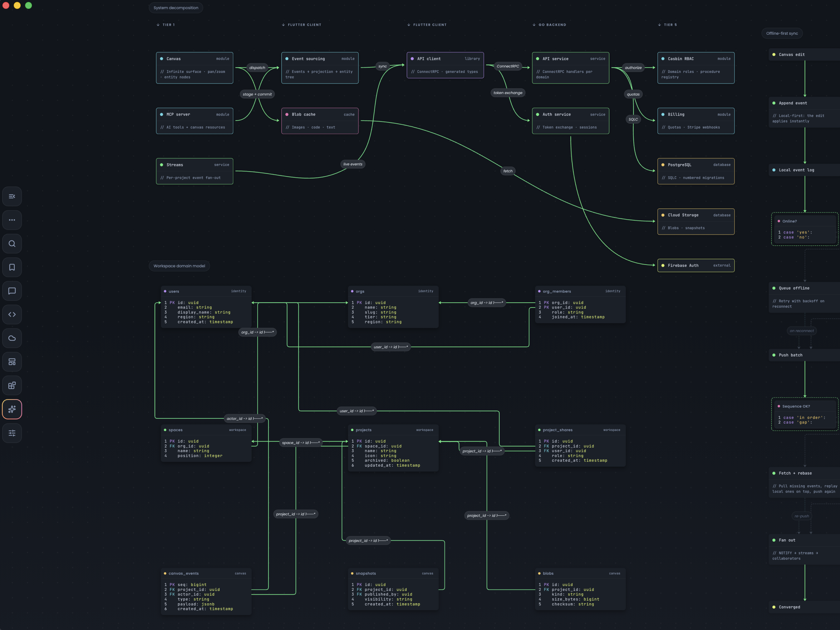Viewport: 840px width, 630px height.
Task: Open the cloud icon in sidebar
Action: 12,338
